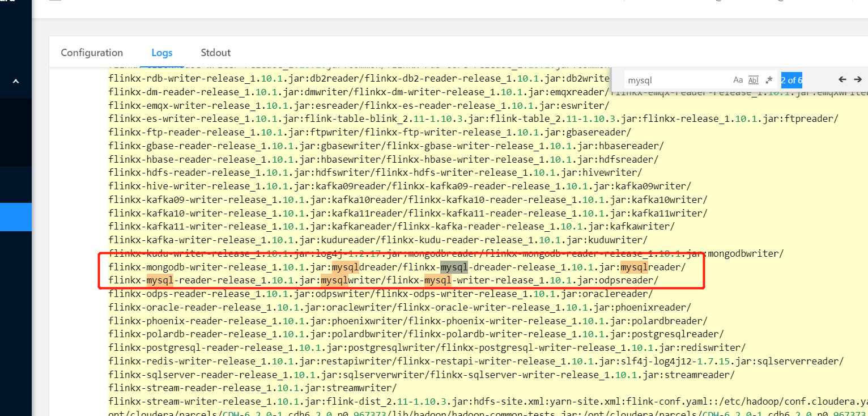
Task: Switch to the Configuration tab
Action: pos(92,52)
